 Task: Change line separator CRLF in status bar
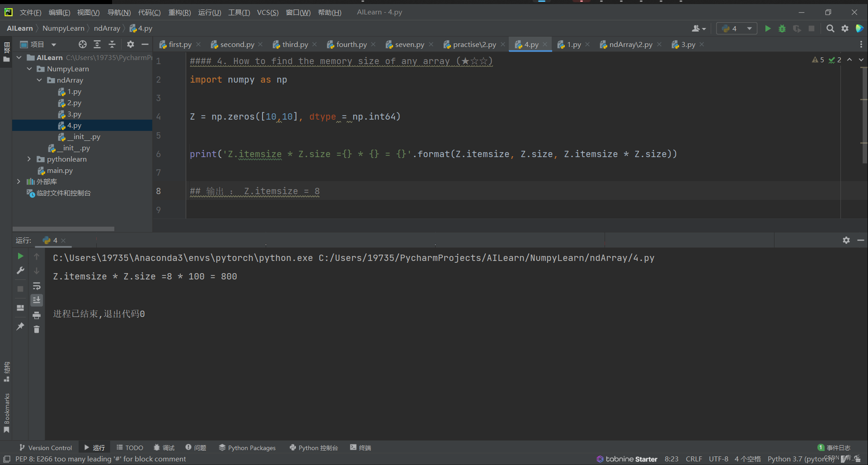[694, 459]
